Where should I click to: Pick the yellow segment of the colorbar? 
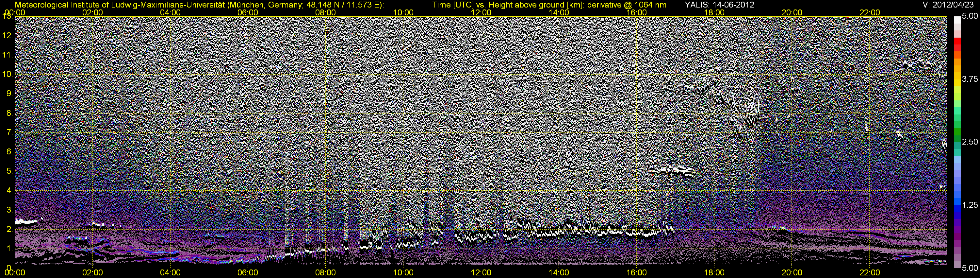(x=957, y=82)
